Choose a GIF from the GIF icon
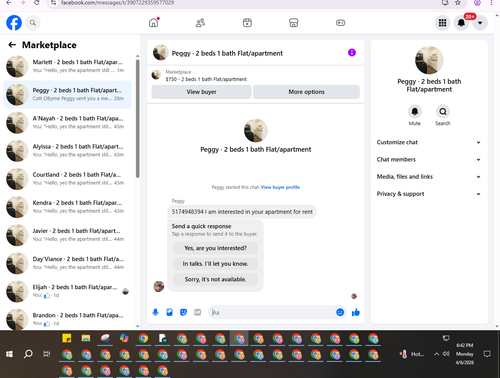 pos(198,312)
